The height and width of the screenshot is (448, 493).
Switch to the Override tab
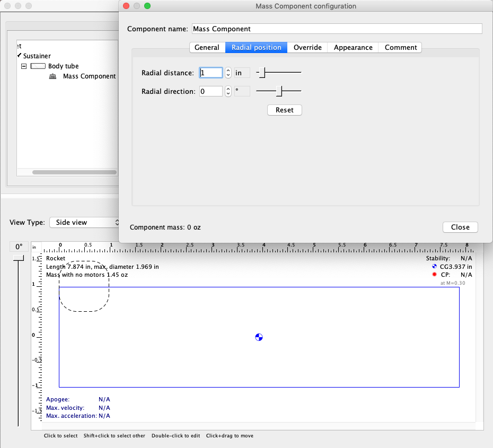(307, 47)
